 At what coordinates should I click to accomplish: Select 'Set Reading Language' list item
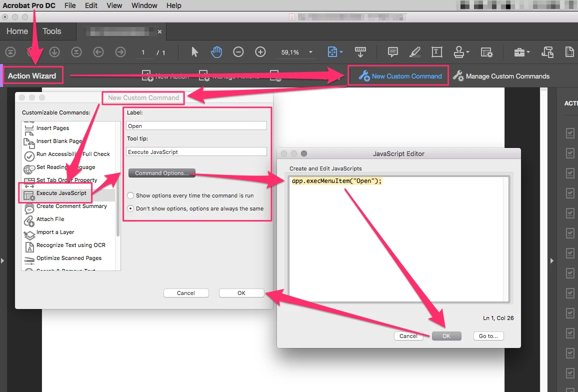point(65,167)
